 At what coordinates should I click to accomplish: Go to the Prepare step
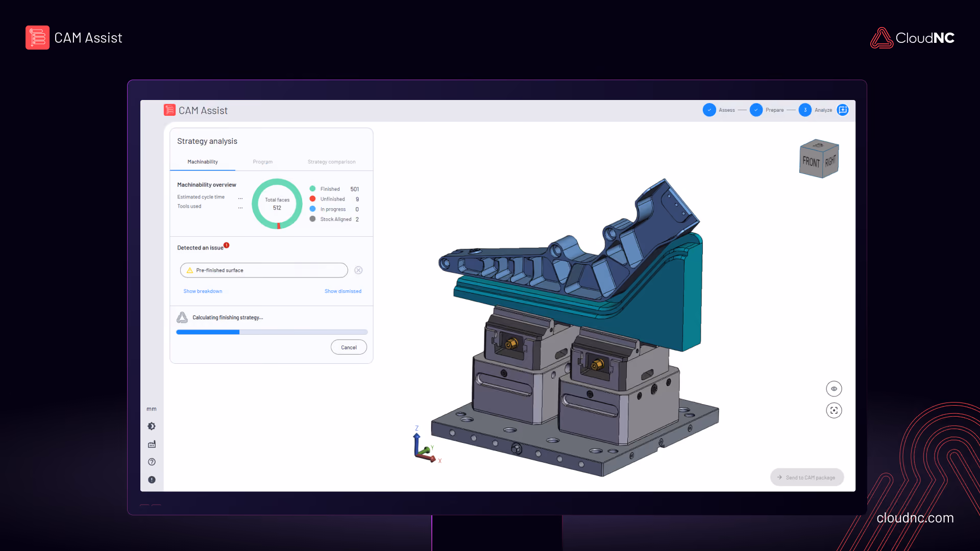tap(767, 110)
